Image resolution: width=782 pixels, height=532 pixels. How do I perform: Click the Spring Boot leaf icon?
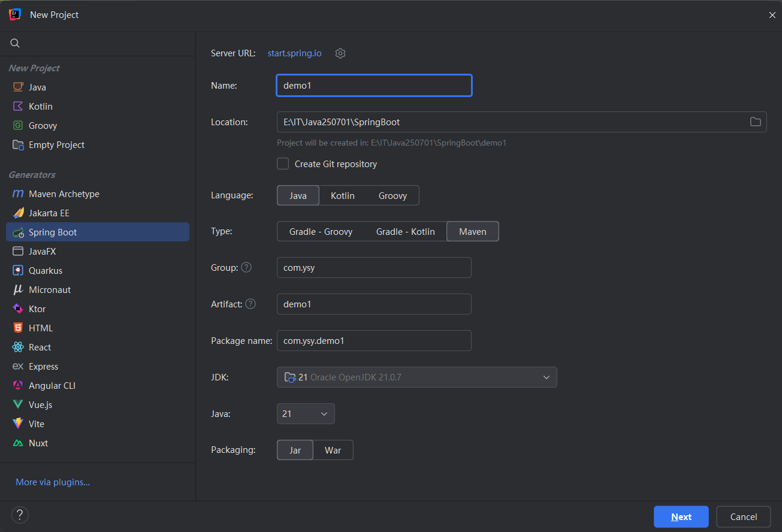18,232
